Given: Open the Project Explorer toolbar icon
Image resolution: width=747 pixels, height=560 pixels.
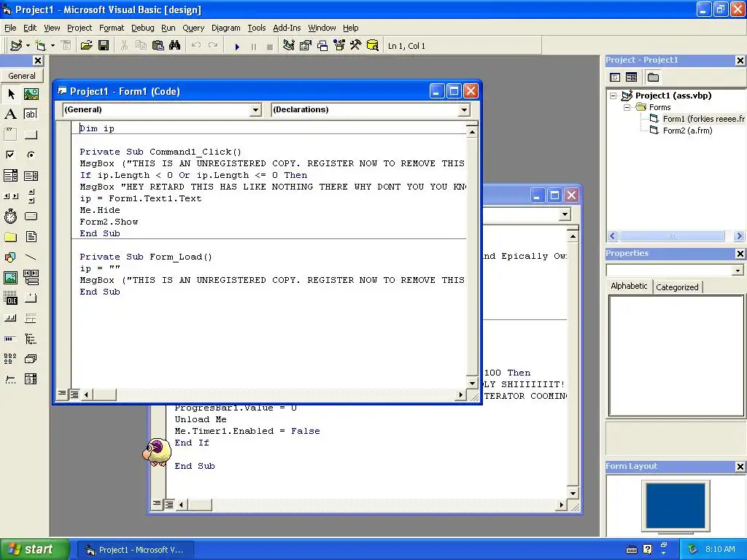Looking at the screenshot, I should 289,46.
